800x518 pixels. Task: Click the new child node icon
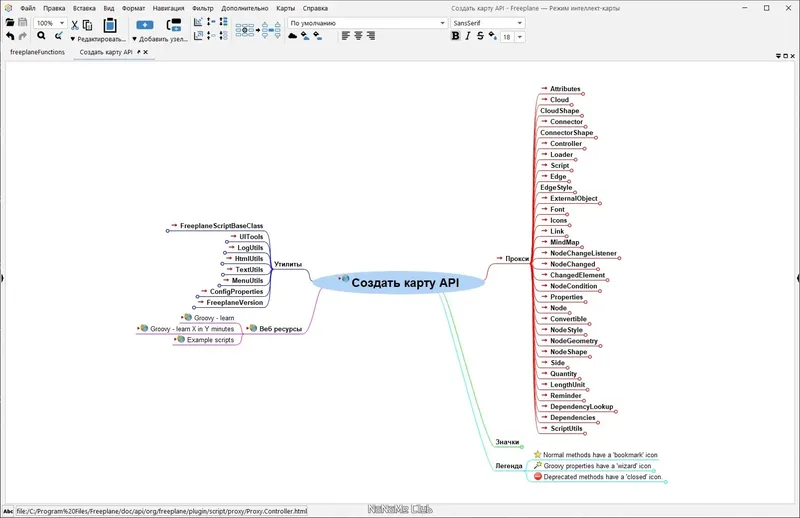[144, 24]
